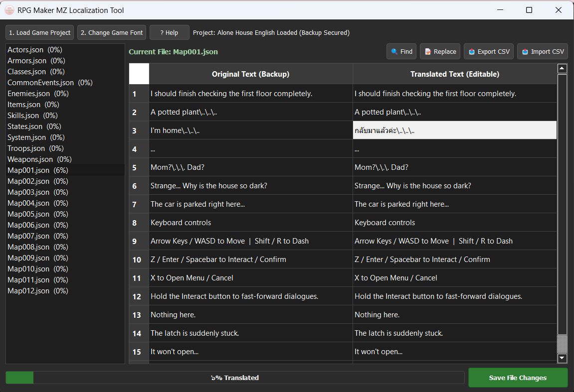Click row header number 15
This screenshot has width=574, height=392.
(x=139, y=352)
